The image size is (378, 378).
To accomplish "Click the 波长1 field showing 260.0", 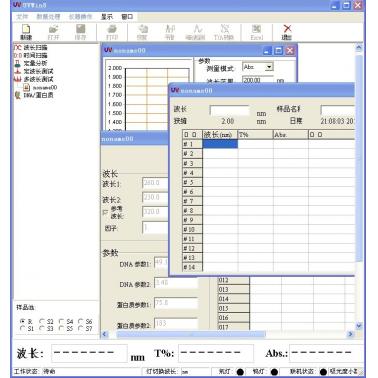I will click(x=155, y=183).
